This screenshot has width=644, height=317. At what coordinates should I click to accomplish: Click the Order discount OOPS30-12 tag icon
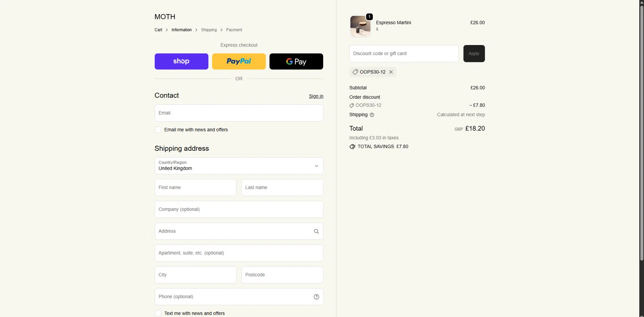[x=352, y=106]
